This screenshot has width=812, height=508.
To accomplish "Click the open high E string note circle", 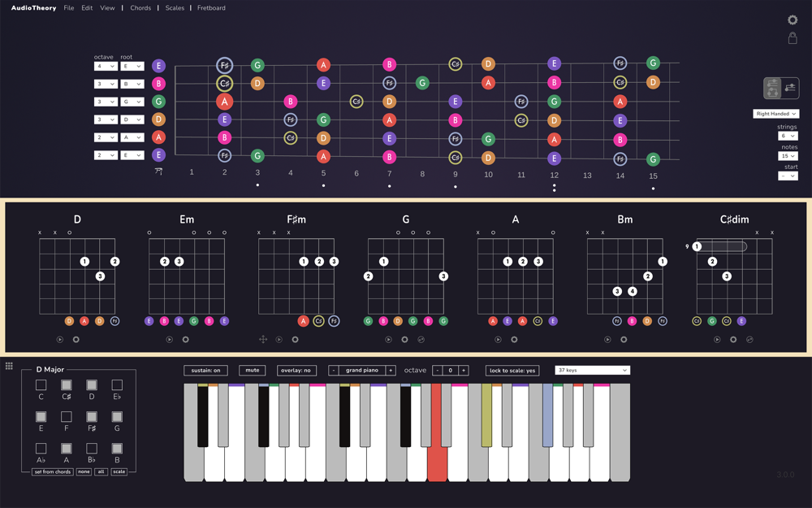I will coord(158,66).
